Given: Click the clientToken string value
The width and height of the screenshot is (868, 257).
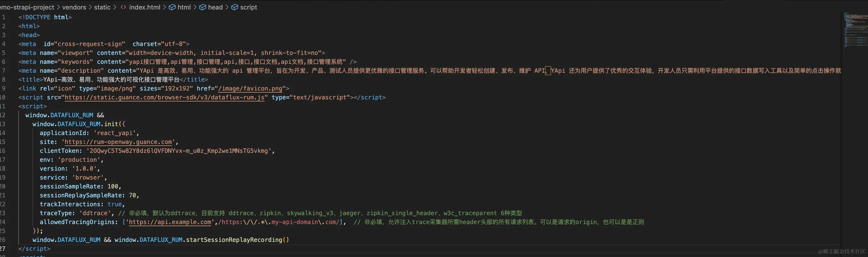Looking at the screenshot, I should [x=179, y=151].
